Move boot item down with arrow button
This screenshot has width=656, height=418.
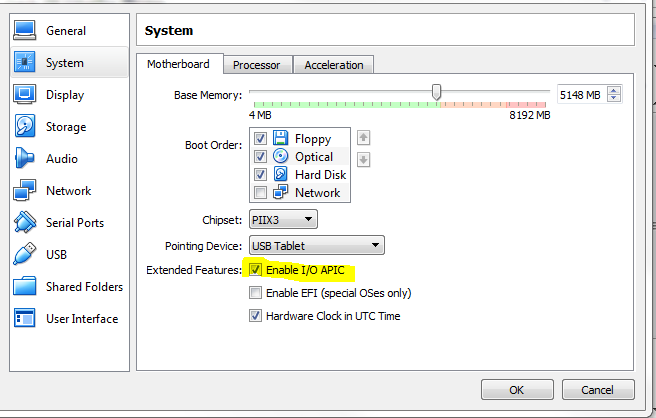363,159
